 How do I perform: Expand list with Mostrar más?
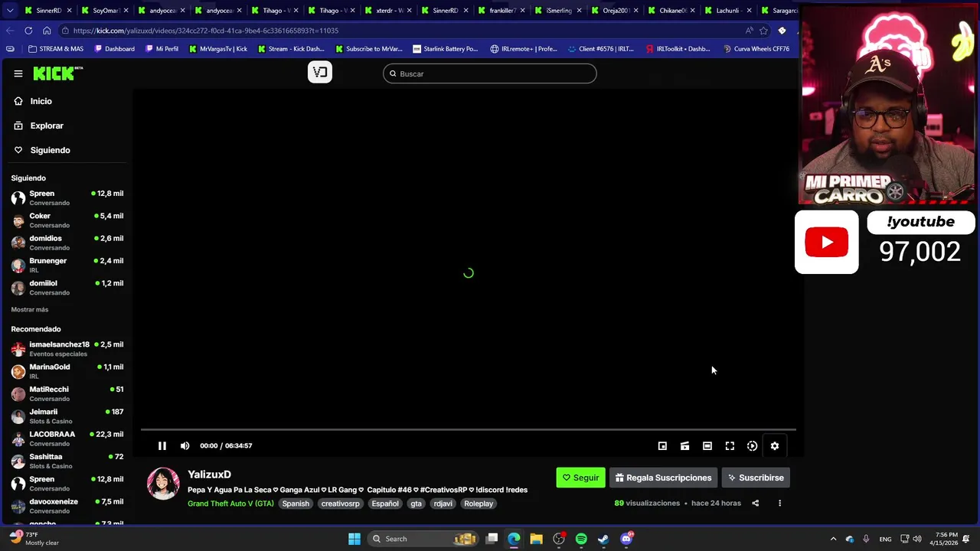30,309
